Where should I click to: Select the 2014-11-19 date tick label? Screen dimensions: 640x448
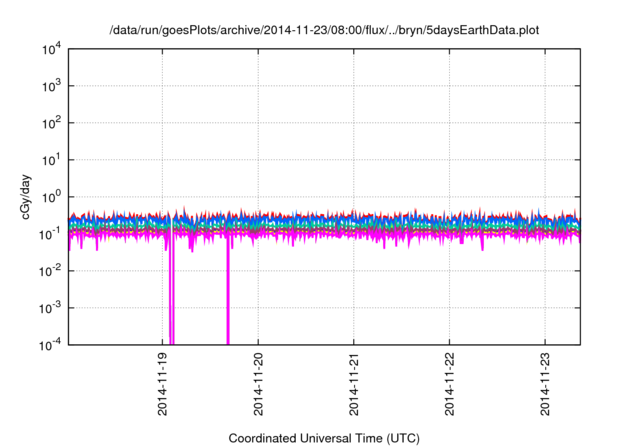pyautogui.click(x=162, y=384)
